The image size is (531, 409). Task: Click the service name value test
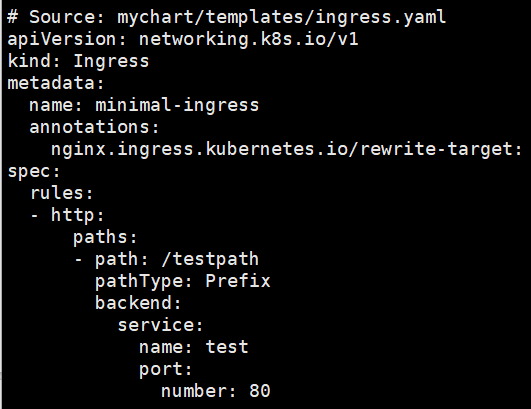[x=227, y=347]
